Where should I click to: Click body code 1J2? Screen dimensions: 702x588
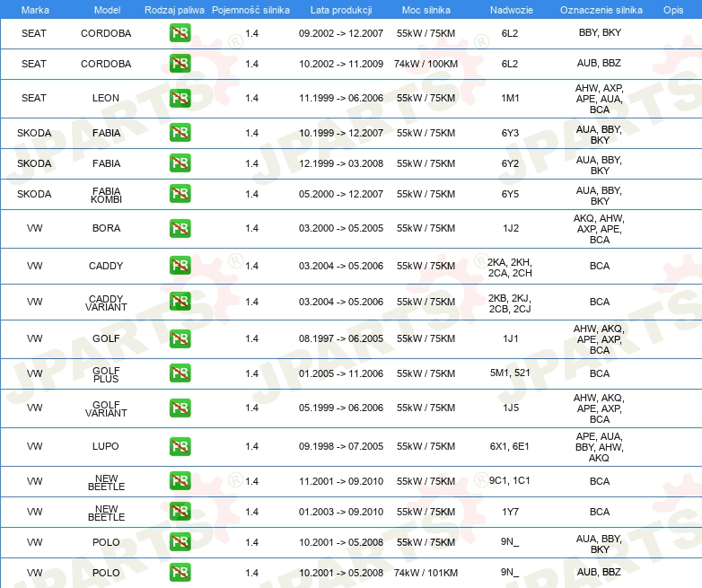pyautogui.click(x=511, y=228)
